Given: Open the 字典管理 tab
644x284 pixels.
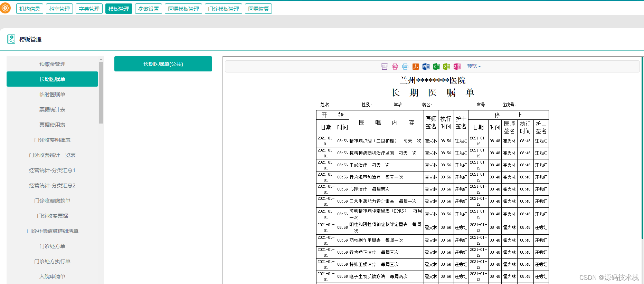Looking at the screenshot, I should coord(89,9).
